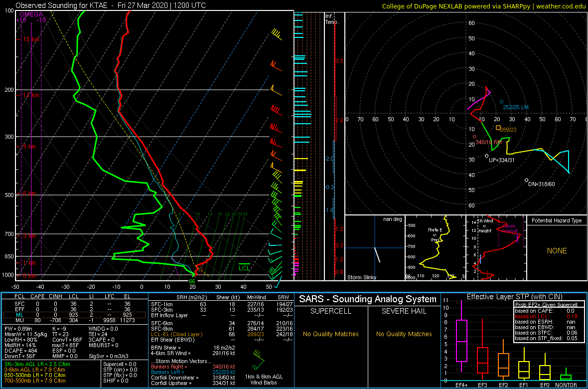Click the 'PW = 0.89in' value
Screen dimensions: 588x389
tap(20, 329)
